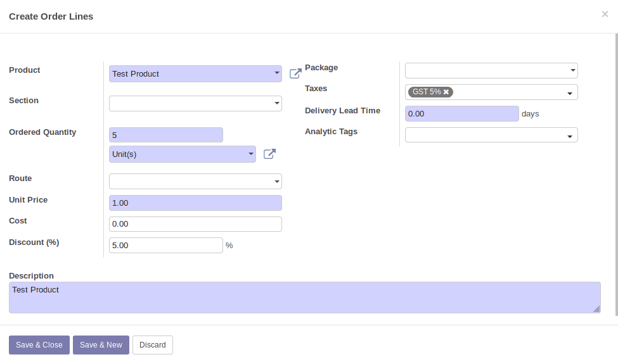Viewport: 618px width, 364px height.
Task: Edit the Discount (%) field
Action: 165,245
